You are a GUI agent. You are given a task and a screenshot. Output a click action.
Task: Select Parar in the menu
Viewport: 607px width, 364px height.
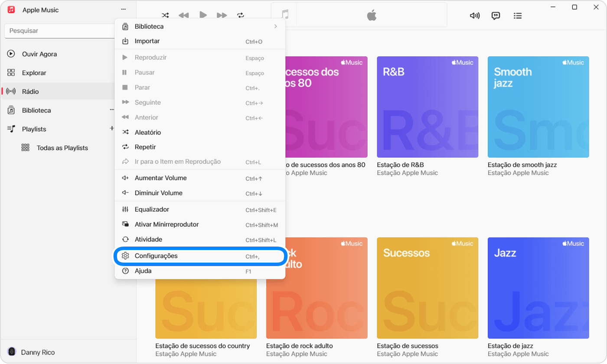200,88
